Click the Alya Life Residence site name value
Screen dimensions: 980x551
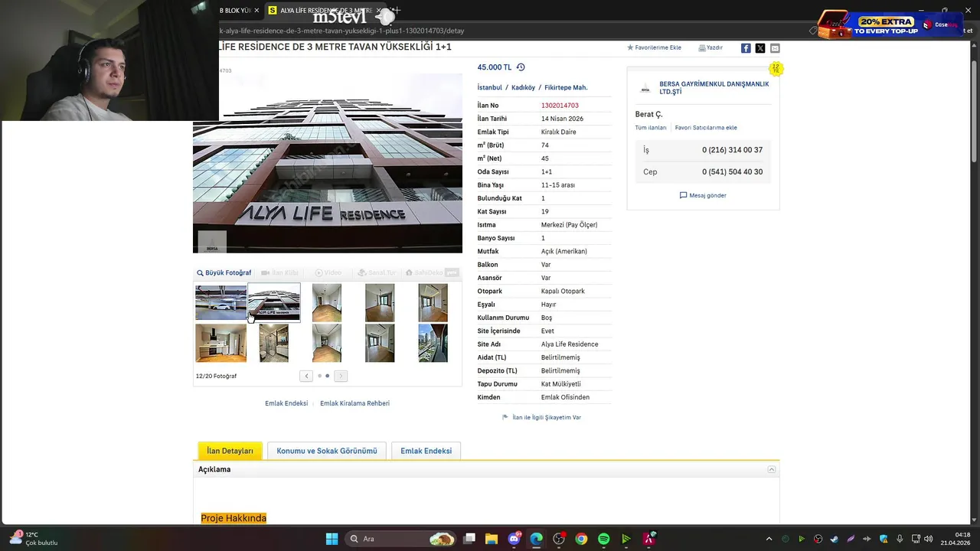click(570, 344)
